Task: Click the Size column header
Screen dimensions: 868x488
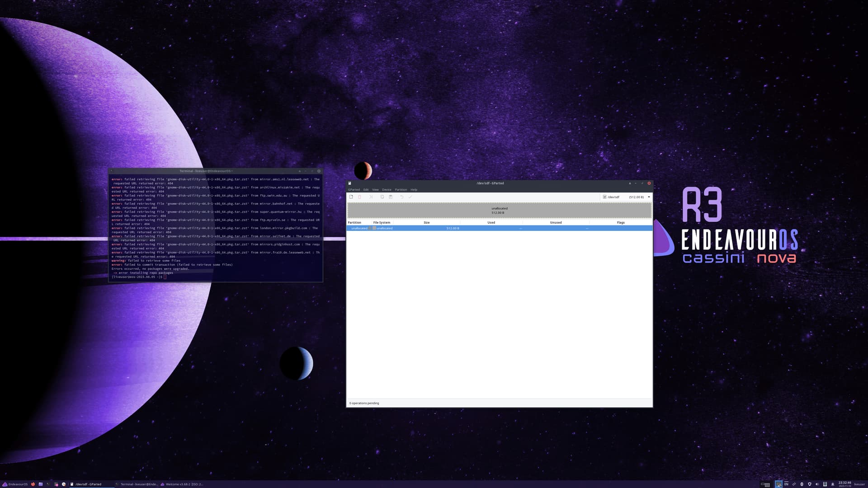Action: click(x=426, y=222)
